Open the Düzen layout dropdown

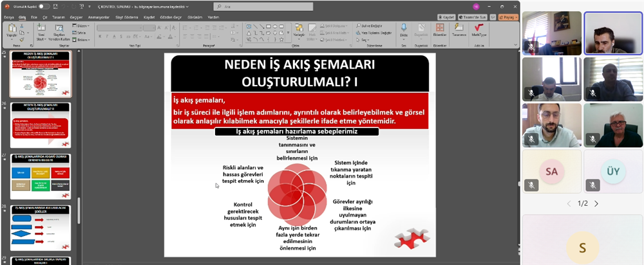(80, 26)
